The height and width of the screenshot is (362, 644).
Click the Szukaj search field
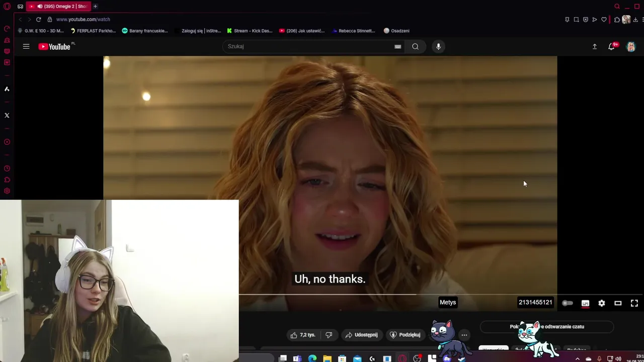pos(308,46)
